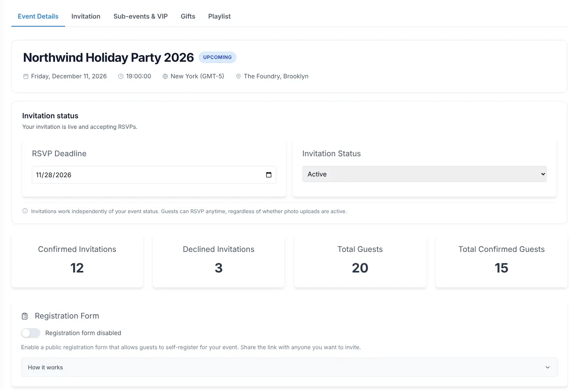Enable the registration form toggle
Viewport: 582px width, 392px height.
(31, 333)
